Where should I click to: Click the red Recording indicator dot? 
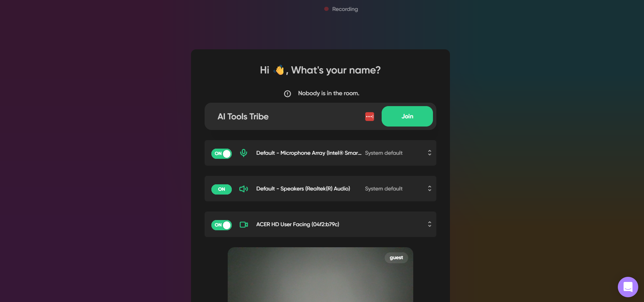coord(326,9)
